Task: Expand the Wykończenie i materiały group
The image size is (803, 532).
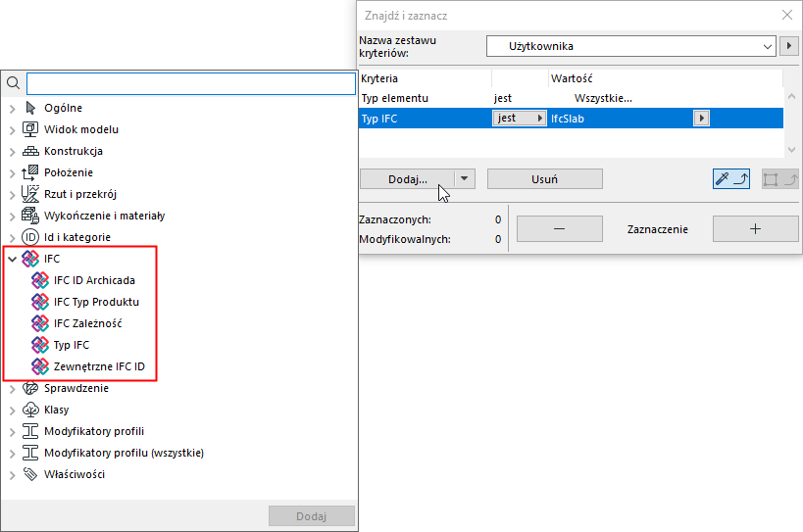Action: pyautogui.click(x=13, y=216)
